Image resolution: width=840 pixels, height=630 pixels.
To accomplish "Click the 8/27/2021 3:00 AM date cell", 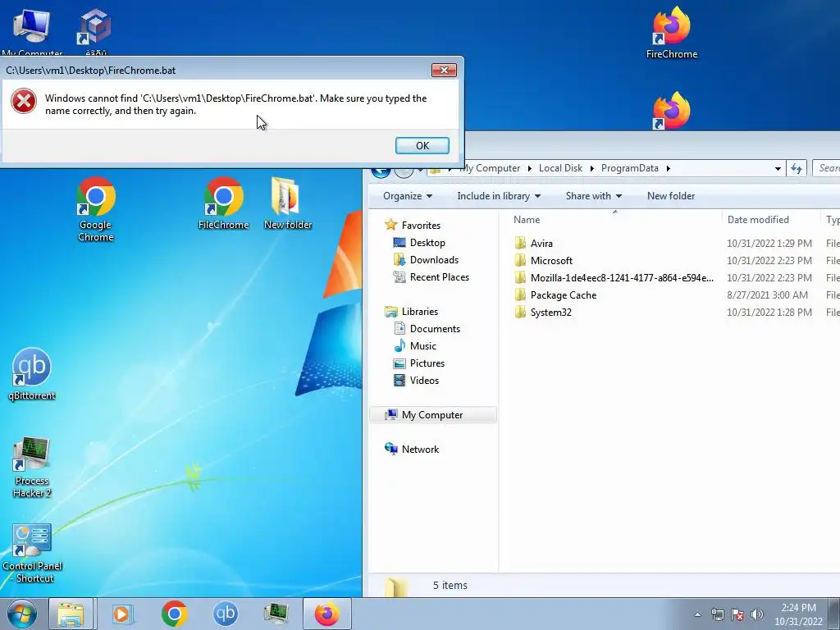I will coord(767,294).
